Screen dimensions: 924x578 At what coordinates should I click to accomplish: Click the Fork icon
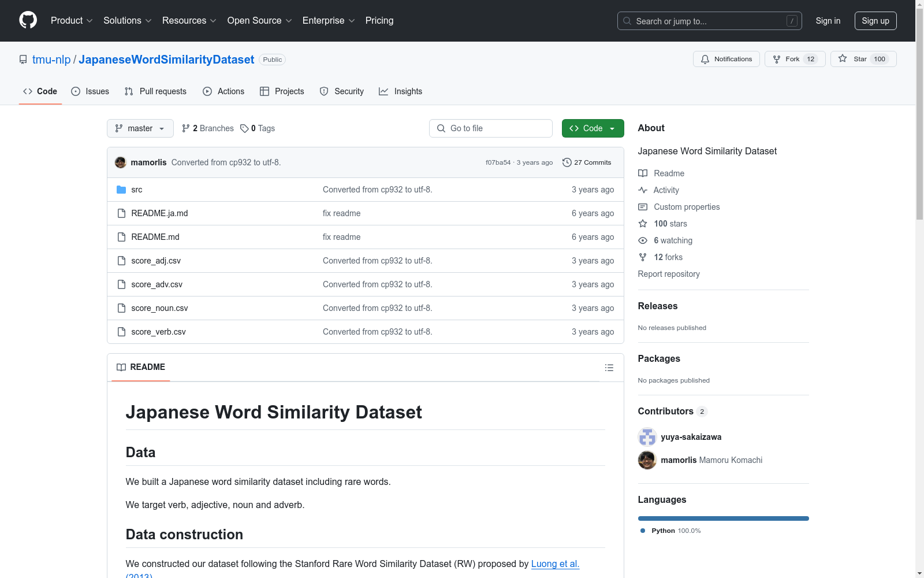(x=777, y=59)
